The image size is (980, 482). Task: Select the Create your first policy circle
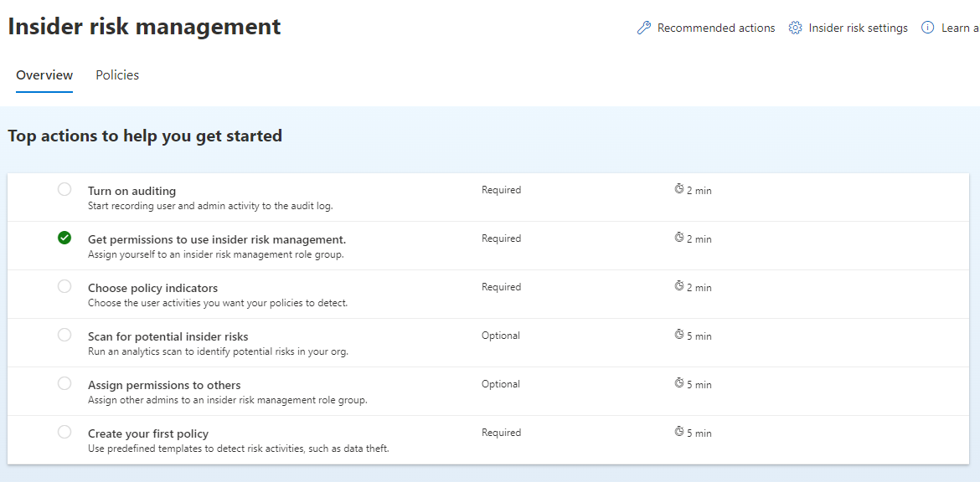tap(64, 432)
